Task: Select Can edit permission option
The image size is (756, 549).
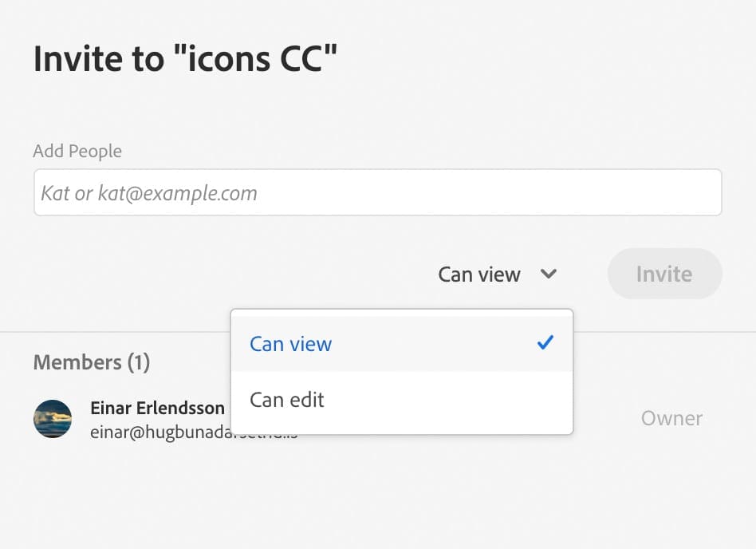Action: [x=402, y=400]
